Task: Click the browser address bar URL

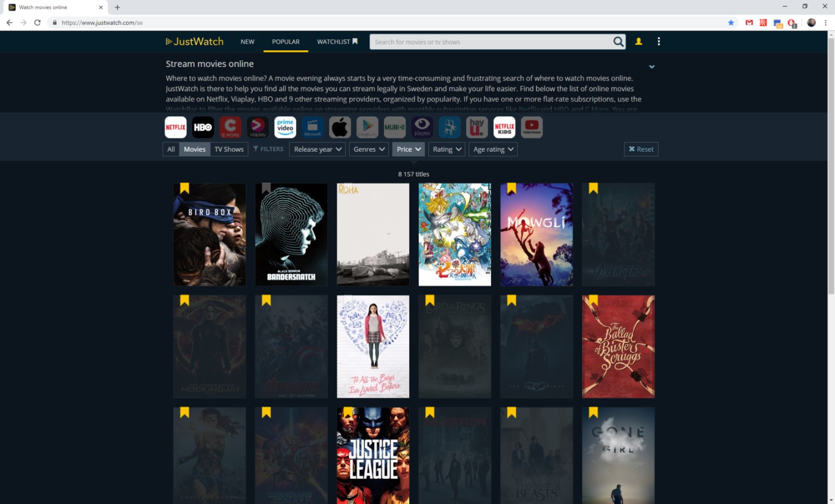Action: pyautogui.click(x=102, y=22)
